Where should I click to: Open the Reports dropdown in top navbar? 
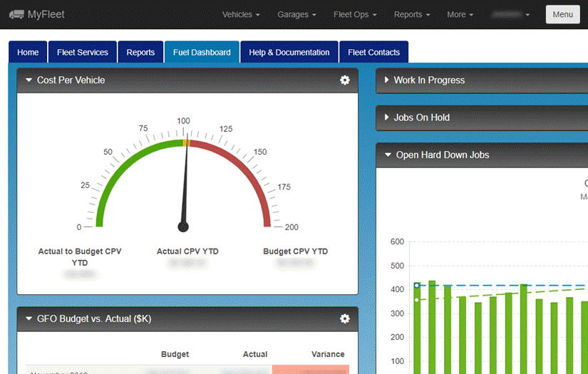coord(412,14)
